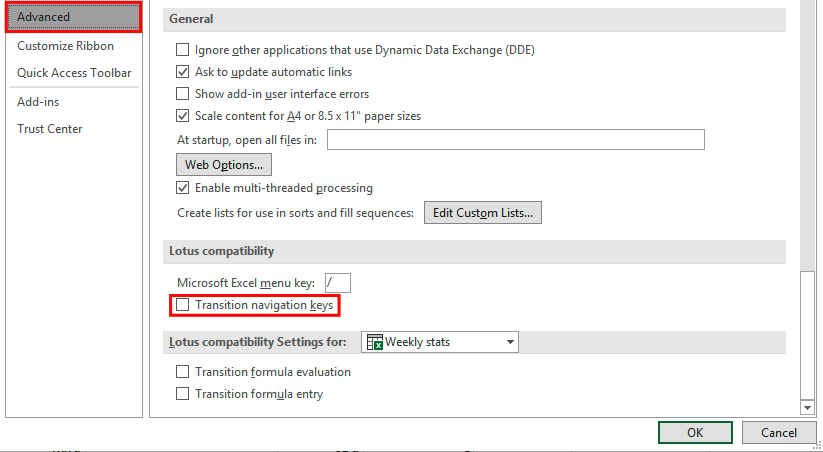
Task: Enable Transition formula evaluation
Action: [182, 372]
